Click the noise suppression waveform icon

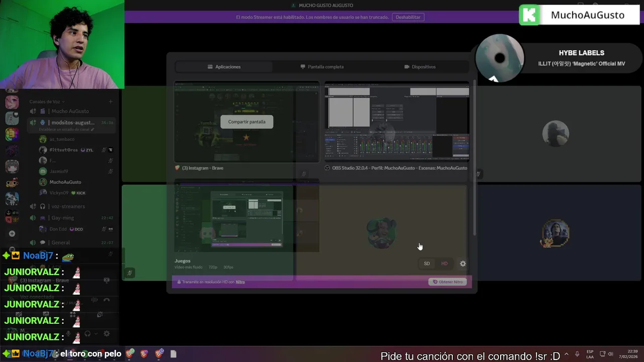click(95, 300)
